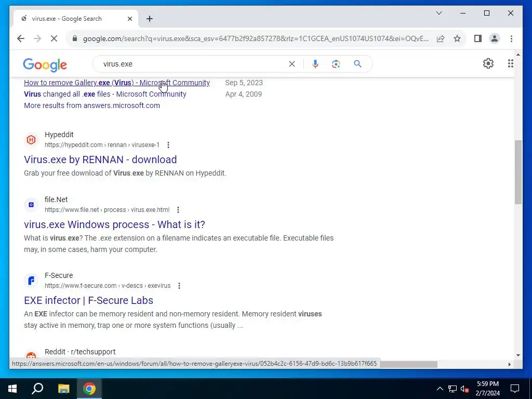Viewport: 532px width, 399px height.
Task: Click the Chrome taskbar icon
Action: [x=89, y=389]
